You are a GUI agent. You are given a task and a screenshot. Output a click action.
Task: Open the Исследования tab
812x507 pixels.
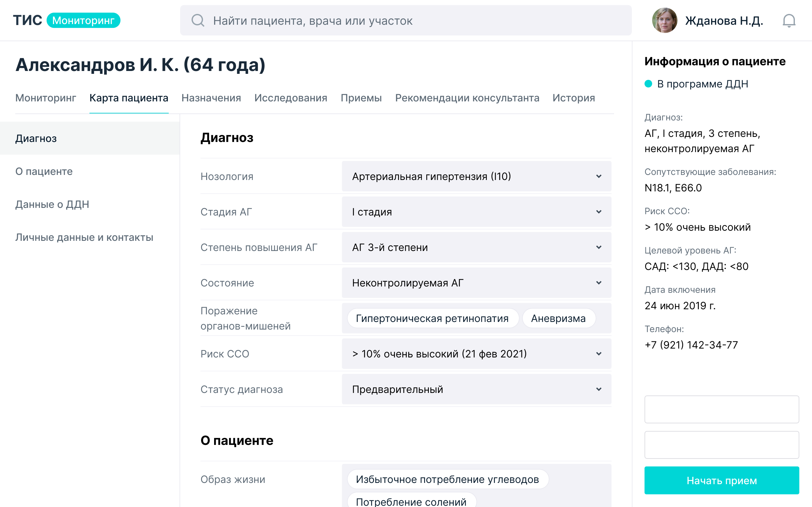291,98
